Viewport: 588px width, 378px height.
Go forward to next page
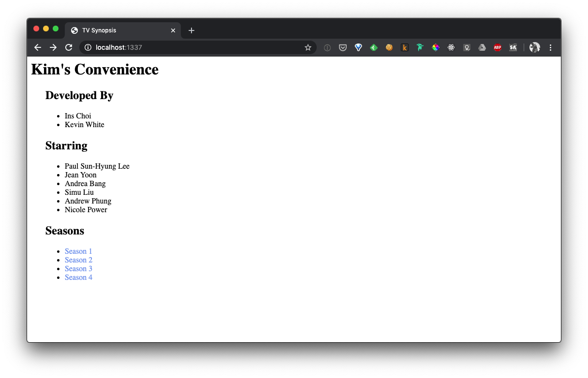point(53,47)
